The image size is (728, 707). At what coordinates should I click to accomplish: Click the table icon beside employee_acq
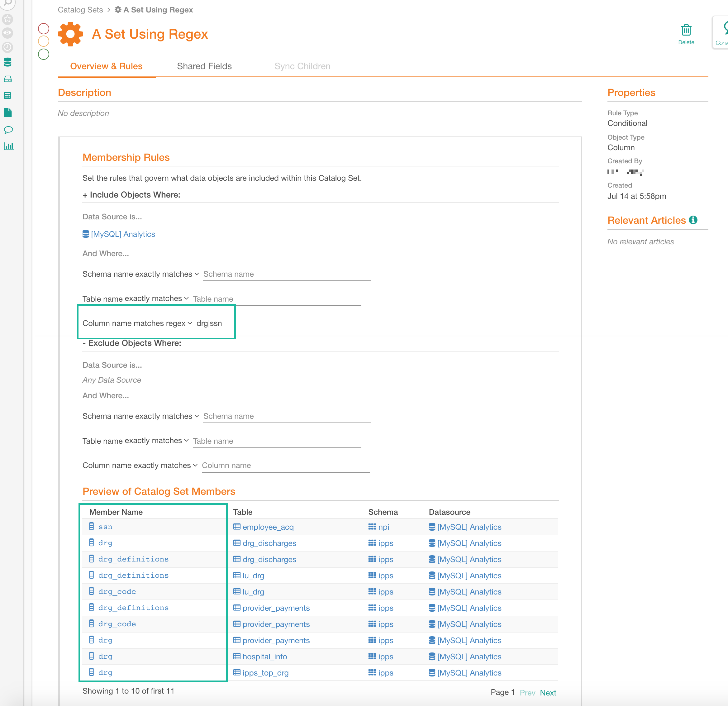tap(237, 527)
